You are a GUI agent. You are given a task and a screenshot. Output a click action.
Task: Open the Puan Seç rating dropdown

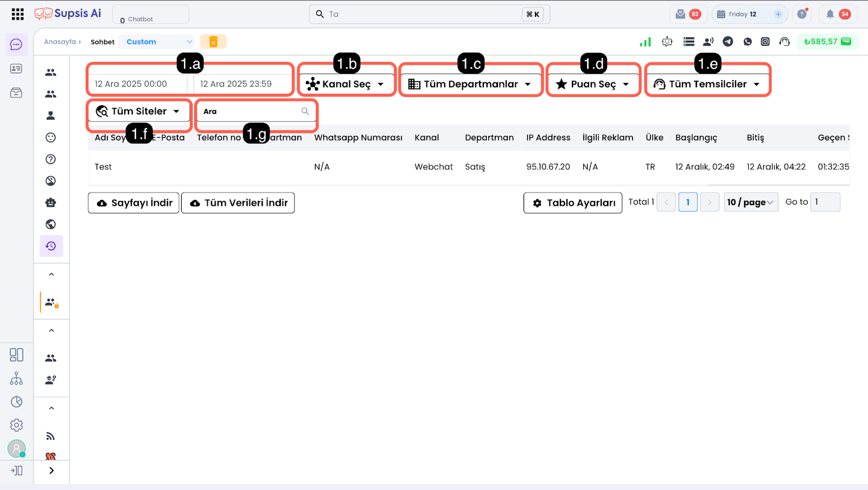tap(593, 84)
